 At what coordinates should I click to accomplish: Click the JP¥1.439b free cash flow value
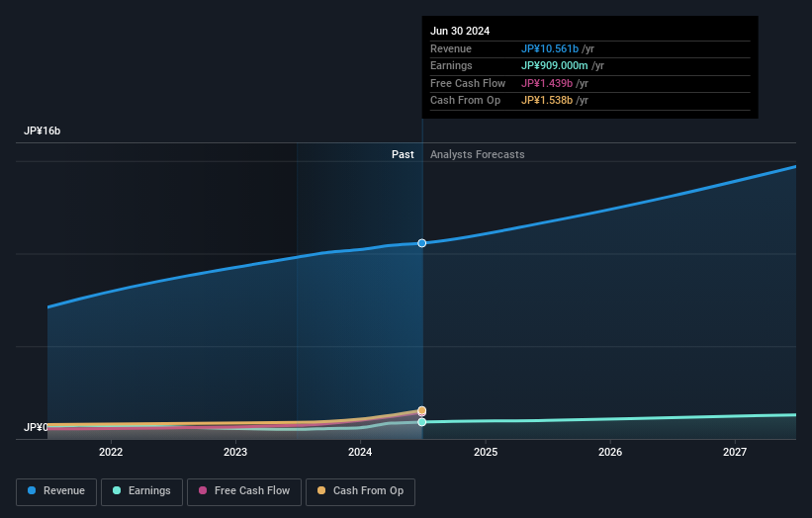click(547, 83)
